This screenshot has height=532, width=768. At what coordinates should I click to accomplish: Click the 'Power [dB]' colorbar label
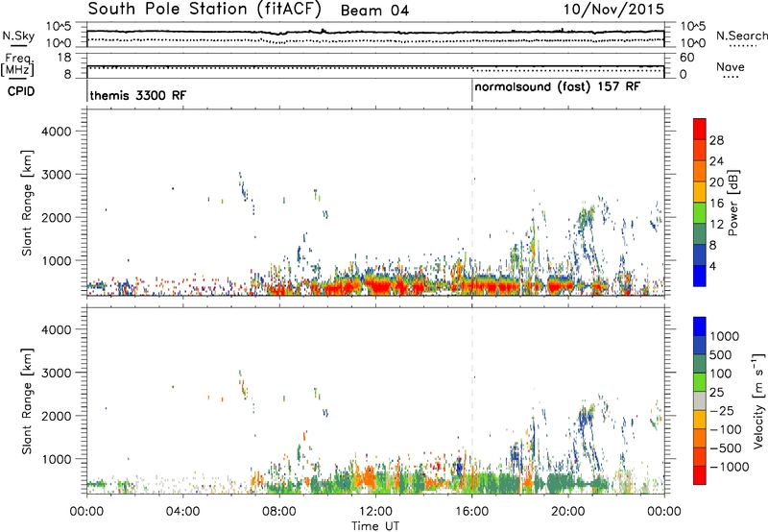tap(732, 203)
